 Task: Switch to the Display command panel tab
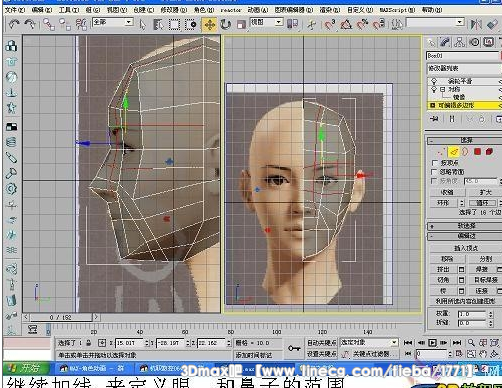point(489,42)
